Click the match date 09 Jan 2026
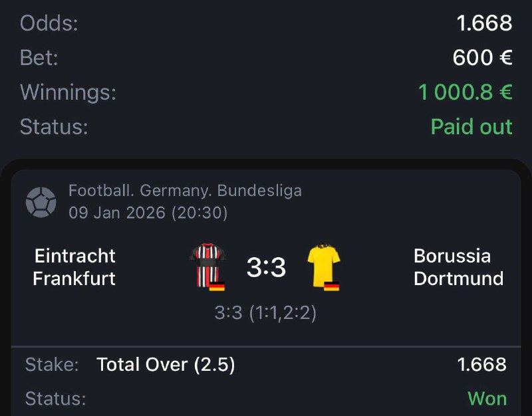 pyautogui.click(x=148, y=213)
